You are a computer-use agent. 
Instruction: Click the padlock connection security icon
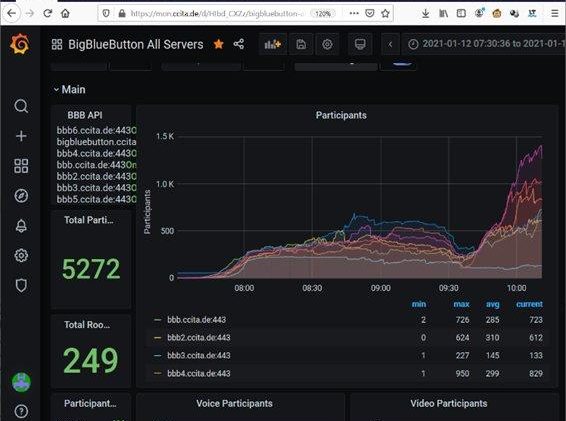pyautogui.click(x=122, y=14)
